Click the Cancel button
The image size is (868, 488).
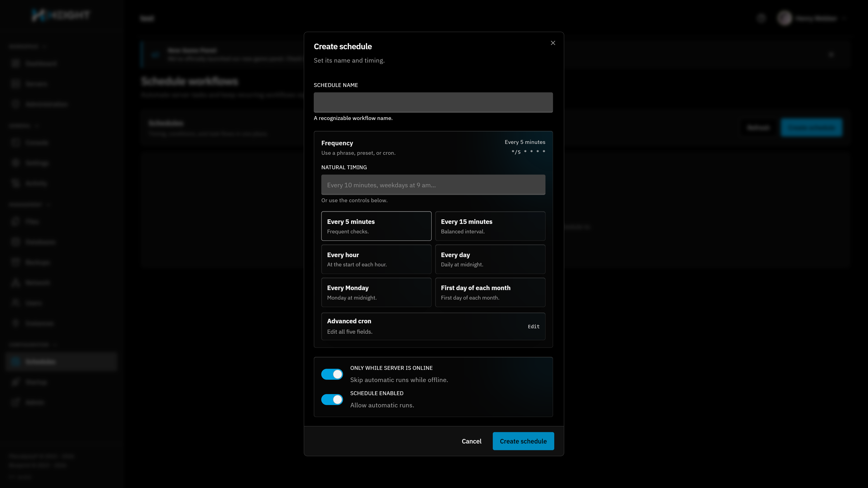coord(471,441)
